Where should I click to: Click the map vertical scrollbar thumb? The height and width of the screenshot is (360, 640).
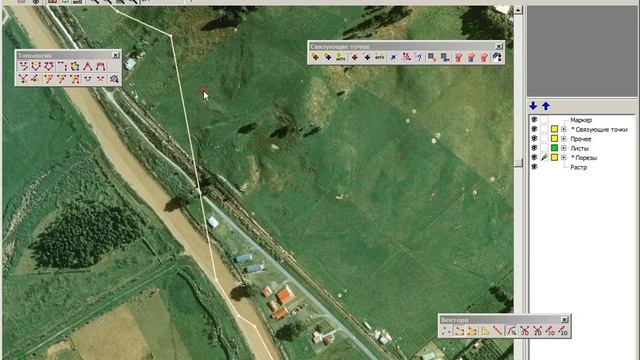[x=518, y=162]
